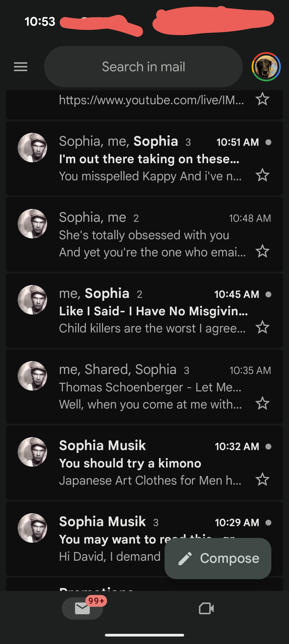Tap the account profile picture

(x=266, y=67)
